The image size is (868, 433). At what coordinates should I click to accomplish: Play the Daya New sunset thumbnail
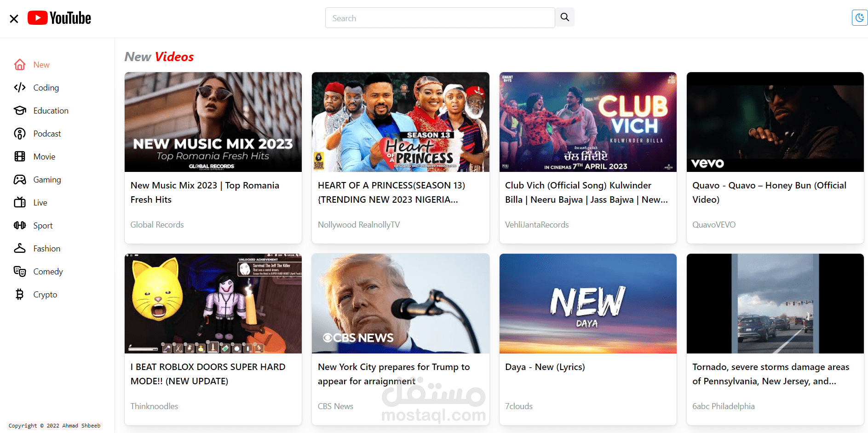pos(588,303)
